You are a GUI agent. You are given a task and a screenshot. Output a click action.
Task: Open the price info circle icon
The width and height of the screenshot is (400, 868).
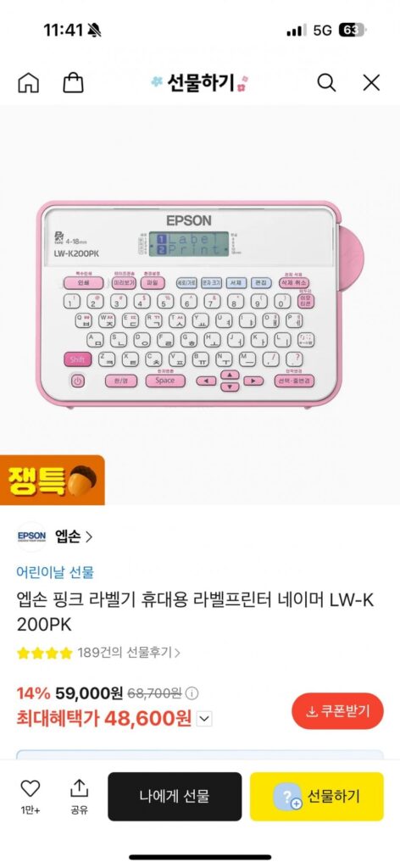coord(192,693)
